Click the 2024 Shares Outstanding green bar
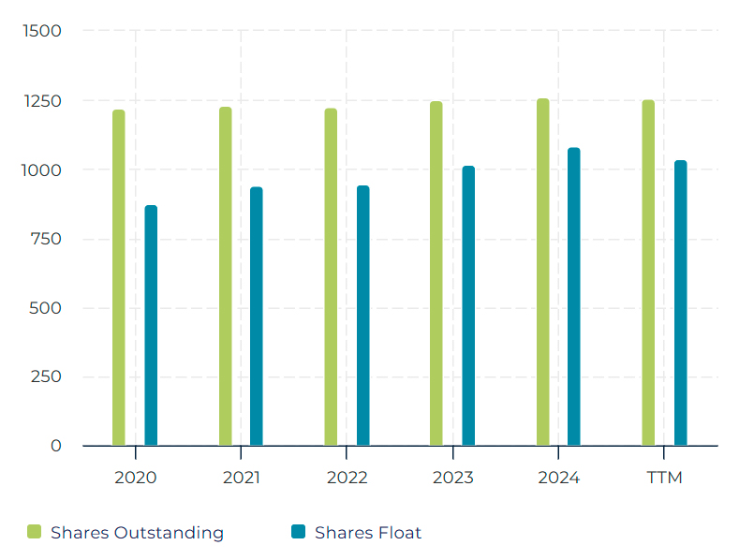The height and width of the screenshot is (560, 739). 543,273
